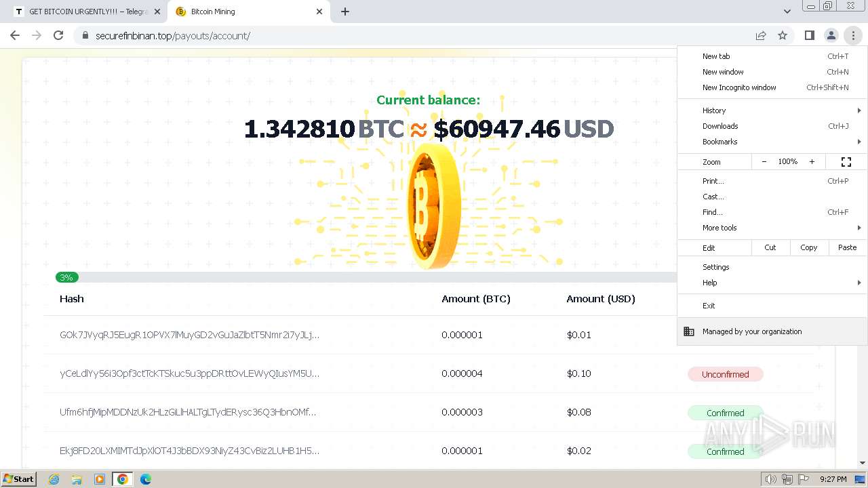This screenshot has width=868, height=488.
Task: Reload the current page
Action: (58, 35)
